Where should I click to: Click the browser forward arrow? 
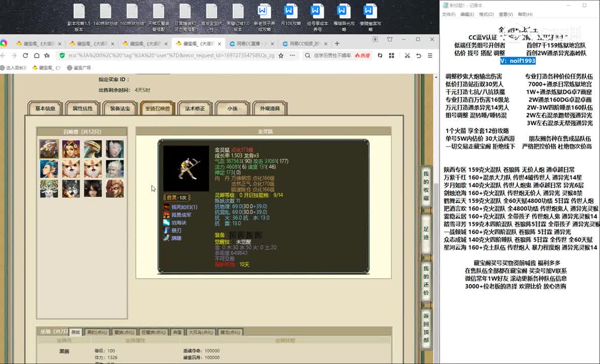point(14,56)
